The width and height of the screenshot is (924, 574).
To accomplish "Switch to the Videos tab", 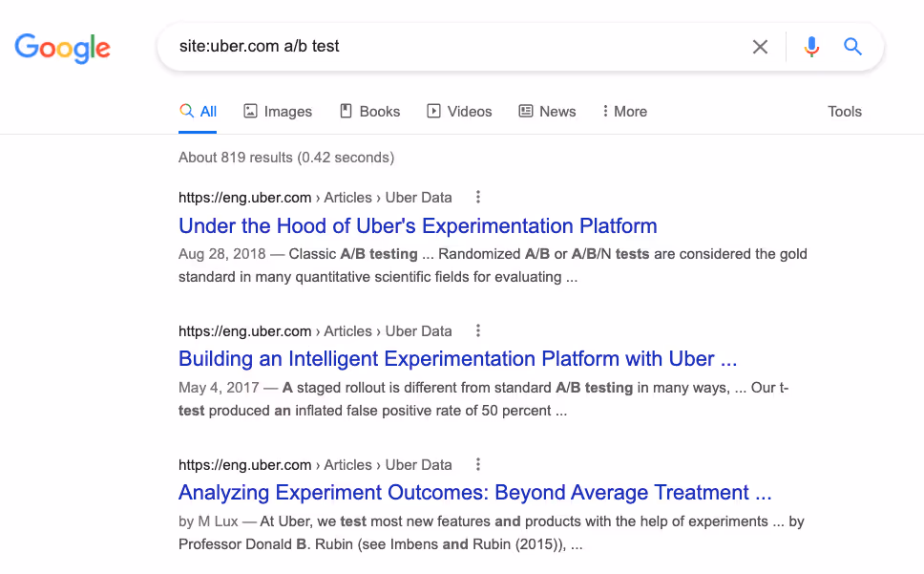I will [459, 112].
